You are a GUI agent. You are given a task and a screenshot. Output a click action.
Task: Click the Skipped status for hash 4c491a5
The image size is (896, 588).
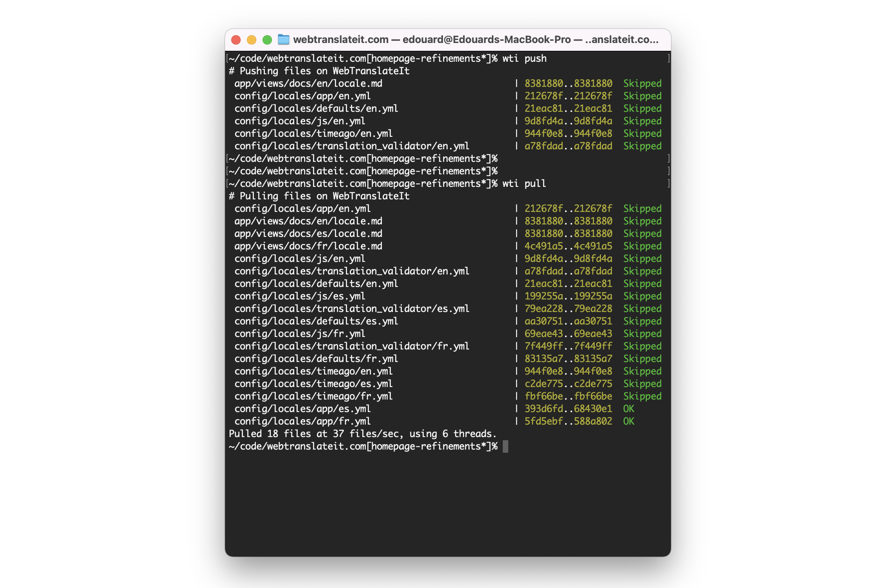tap(642, 246)
